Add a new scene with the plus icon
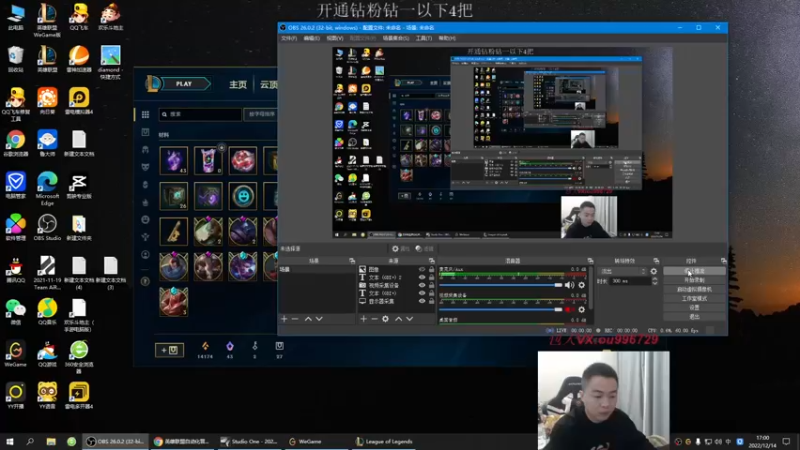 click(284, 319)
